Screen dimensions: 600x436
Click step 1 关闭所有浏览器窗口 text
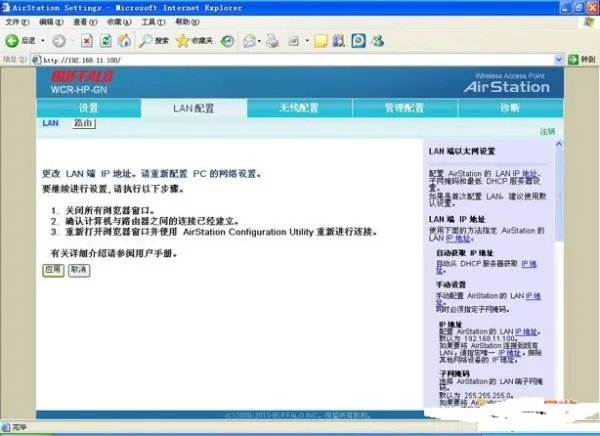click(110, 210)
